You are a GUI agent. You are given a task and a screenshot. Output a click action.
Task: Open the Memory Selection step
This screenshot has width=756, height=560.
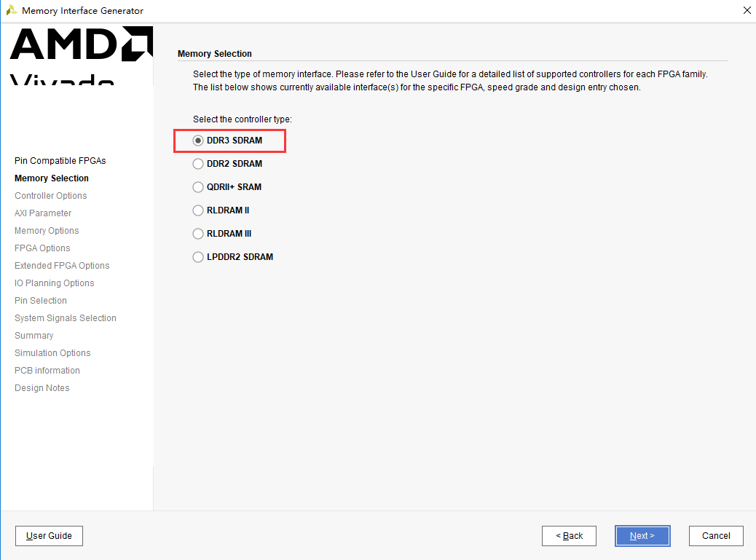[52, 178]
